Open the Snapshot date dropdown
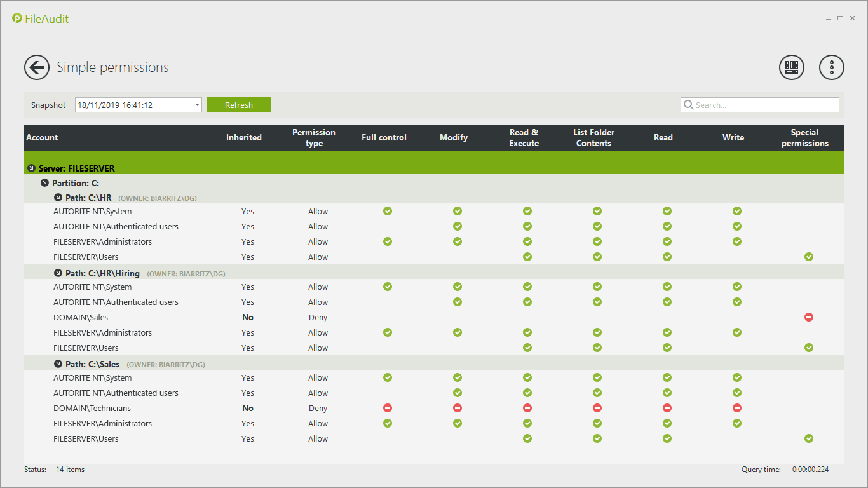The height and width of the screenshot is (488, 868). pyautogui.click(x=197, y=105)
